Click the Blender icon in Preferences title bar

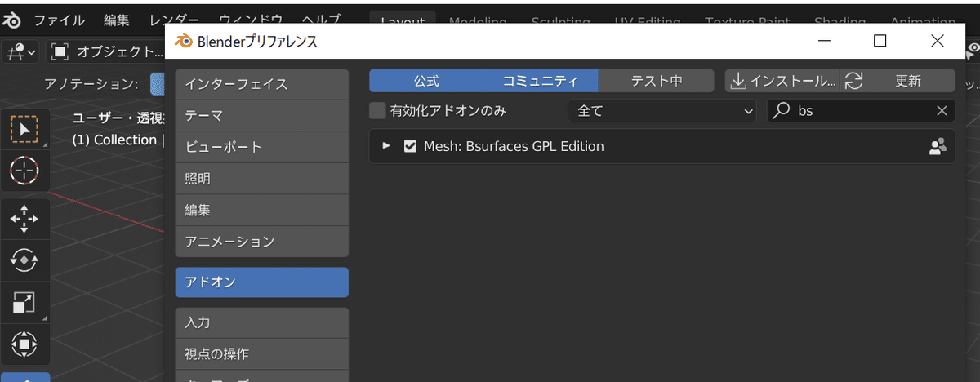[x=184, y=41]
